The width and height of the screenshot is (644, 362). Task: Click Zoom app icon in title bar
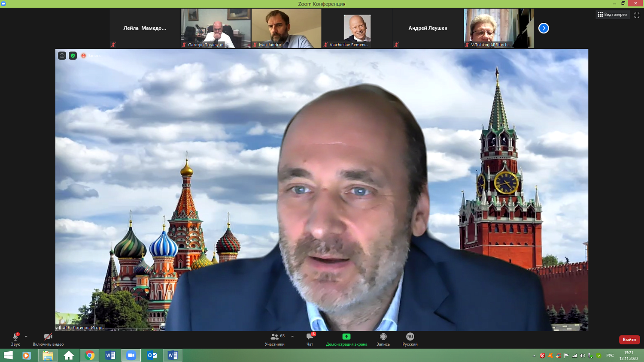coord(3,3)
